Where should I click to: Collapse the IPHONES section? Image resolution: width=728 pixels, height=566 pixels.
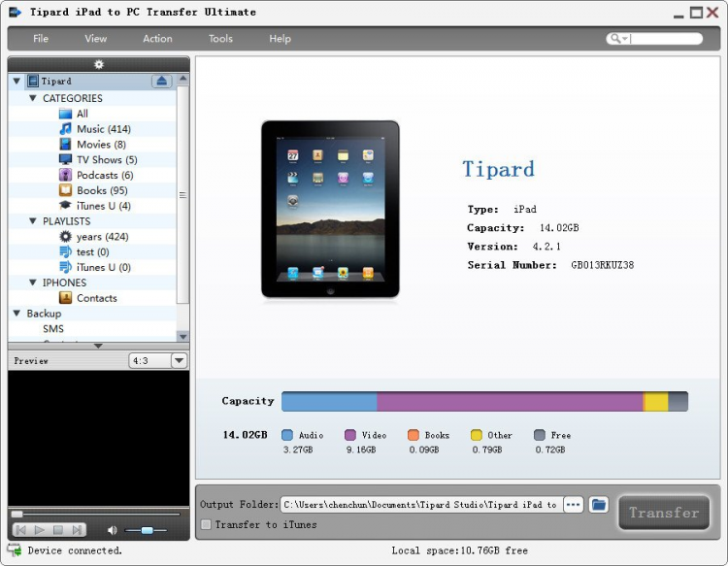[x=32, y=283]
